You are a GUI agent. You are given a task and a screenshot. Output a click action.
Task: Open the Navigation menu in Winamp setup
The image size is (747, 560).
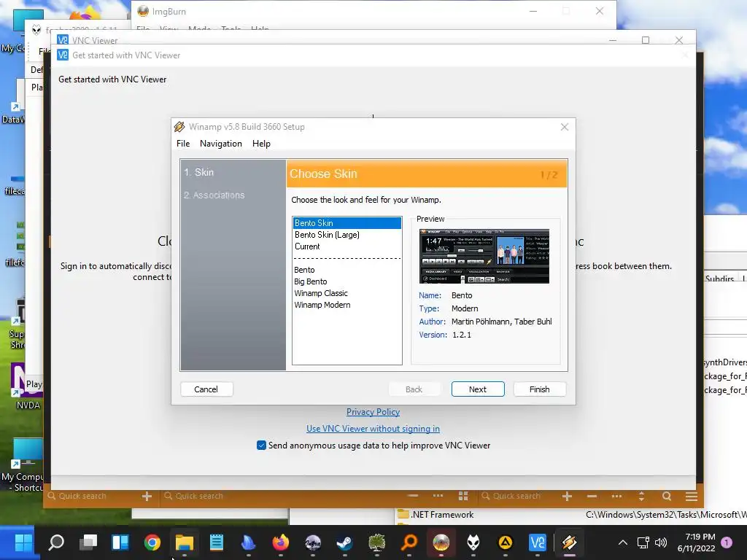tap(220, 144)
